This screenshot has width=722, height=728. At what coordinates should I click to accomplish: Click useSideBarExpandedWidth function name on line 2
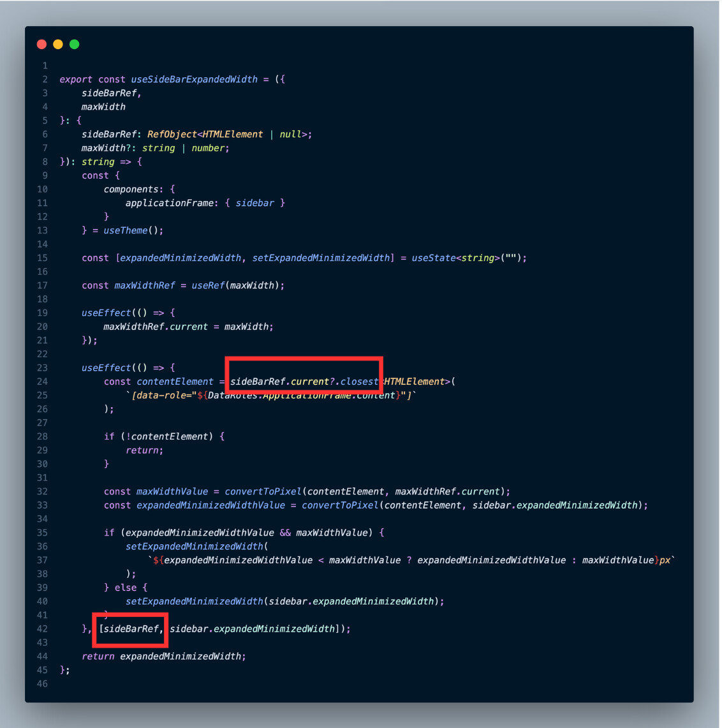(194, 79)
